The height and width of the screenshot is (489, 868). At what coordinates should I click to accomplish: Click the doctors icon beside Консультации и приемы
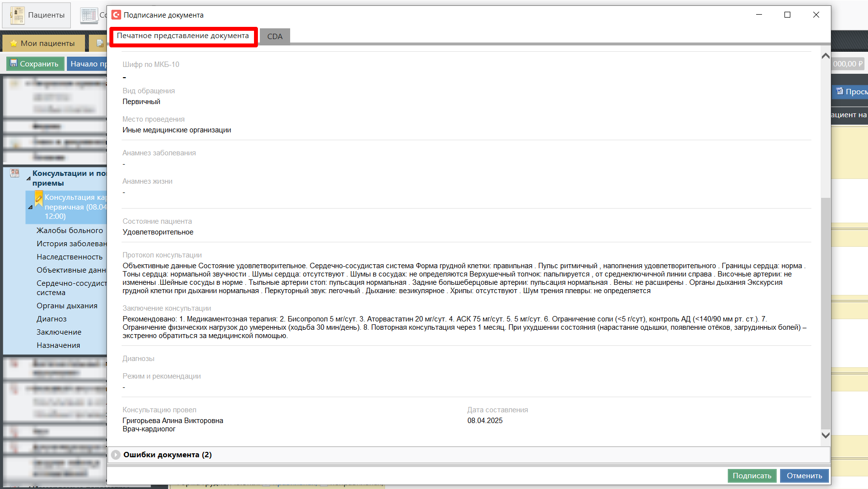(15, 173)
